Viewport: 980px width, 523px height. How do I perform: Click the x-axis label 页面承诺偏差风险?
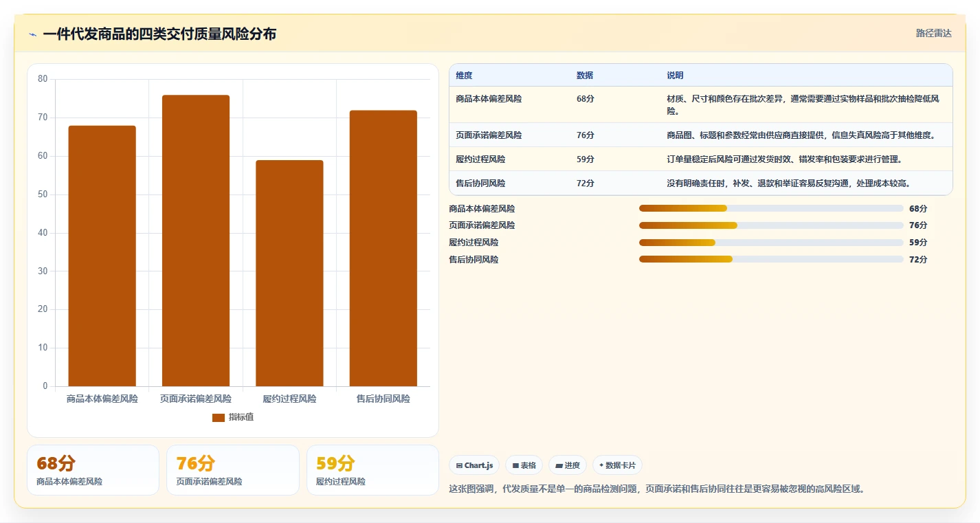[196, 399]
